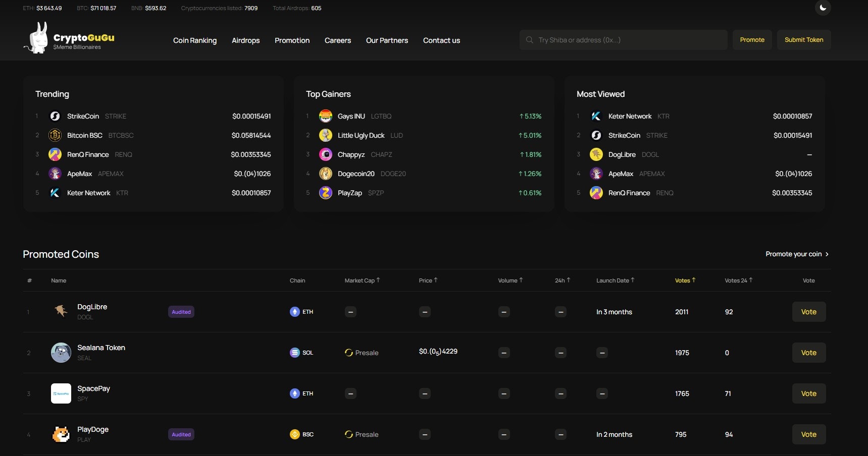
Task: Open RenQ Finance icon in Most Viewed
Action: point(596,193)
